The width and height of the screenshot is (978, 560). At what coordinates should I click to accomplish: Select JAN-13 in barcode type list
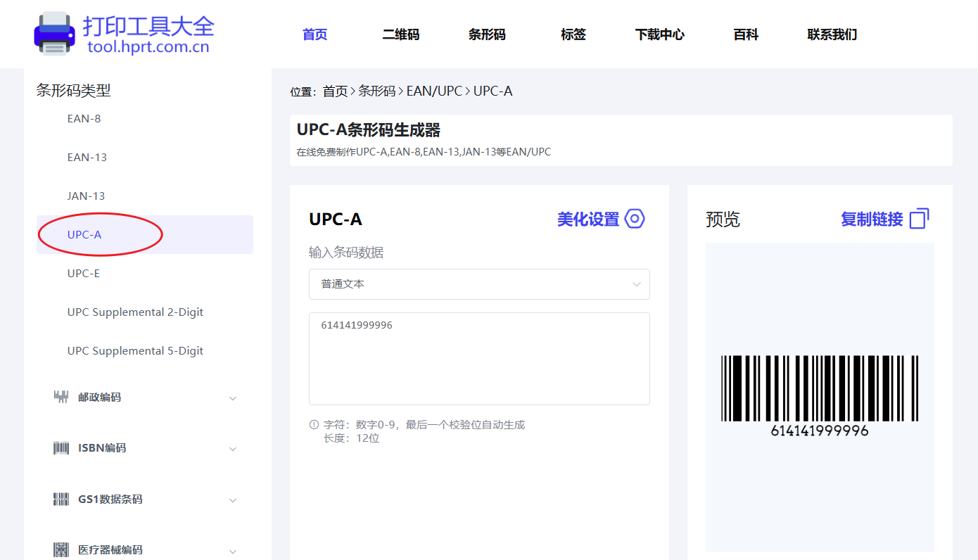pyautogui.click(x=86, y=196)
